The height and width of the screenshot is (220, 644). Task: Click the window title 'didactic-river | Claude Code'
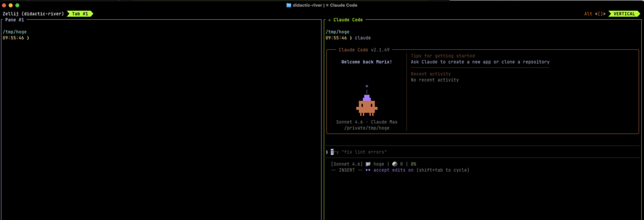(x=326, y=5)
